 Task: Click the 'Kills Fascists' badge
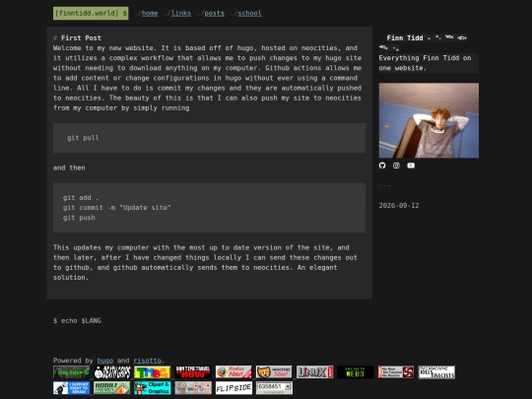click(x=436, y=372)
